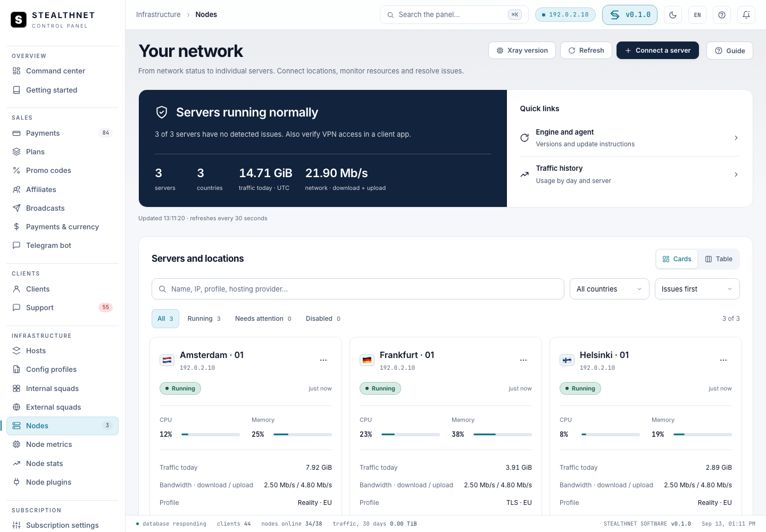
Task: Click the StealthNet logo icon
Action: [19, 20]
